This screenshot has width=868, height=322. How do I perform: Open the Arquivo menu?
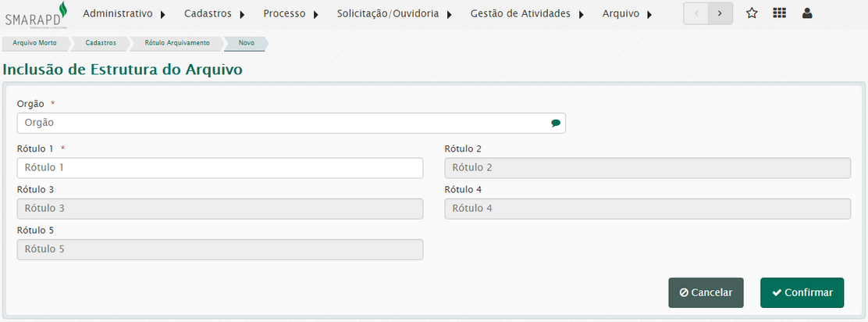(628, 14)
